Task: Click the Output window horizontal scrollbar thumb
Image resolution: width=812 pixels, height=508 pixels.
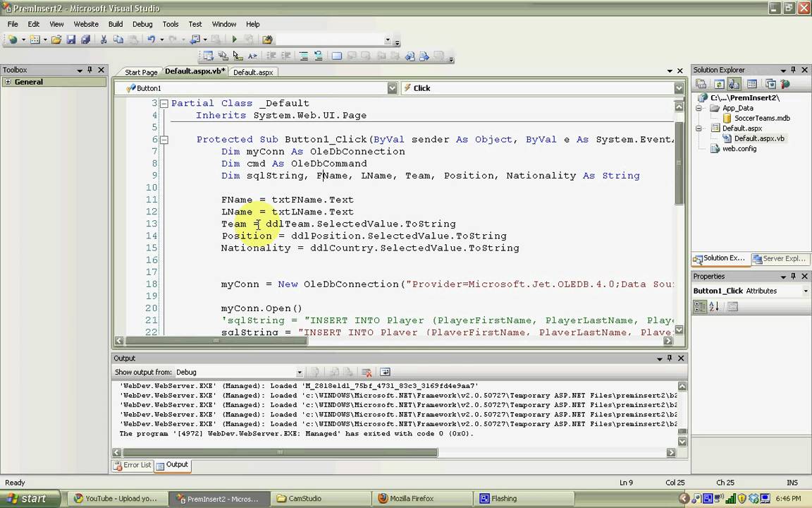Action: point(280,452)
